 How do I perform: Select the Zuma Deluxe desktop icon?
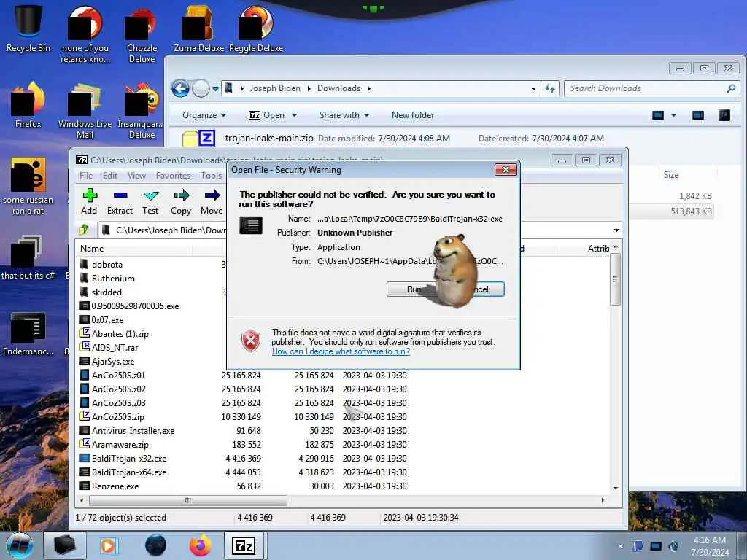(198, 29)
